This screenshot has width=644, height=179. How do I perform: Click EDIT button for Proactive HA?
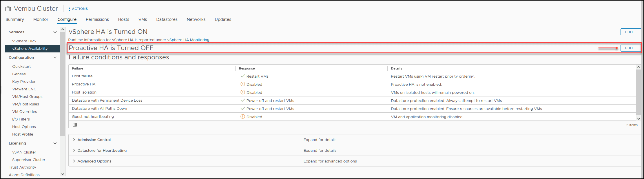click(631, 48)
